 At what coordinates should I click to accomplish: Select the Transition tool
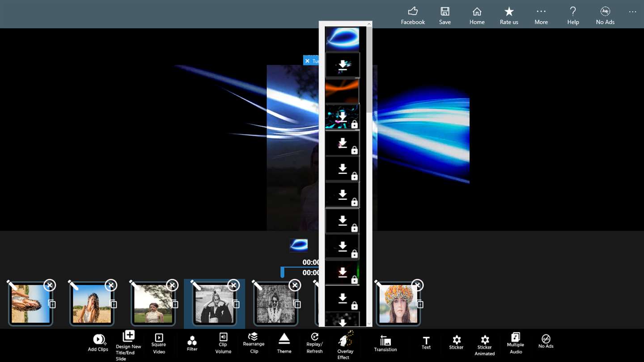point(386,343)
